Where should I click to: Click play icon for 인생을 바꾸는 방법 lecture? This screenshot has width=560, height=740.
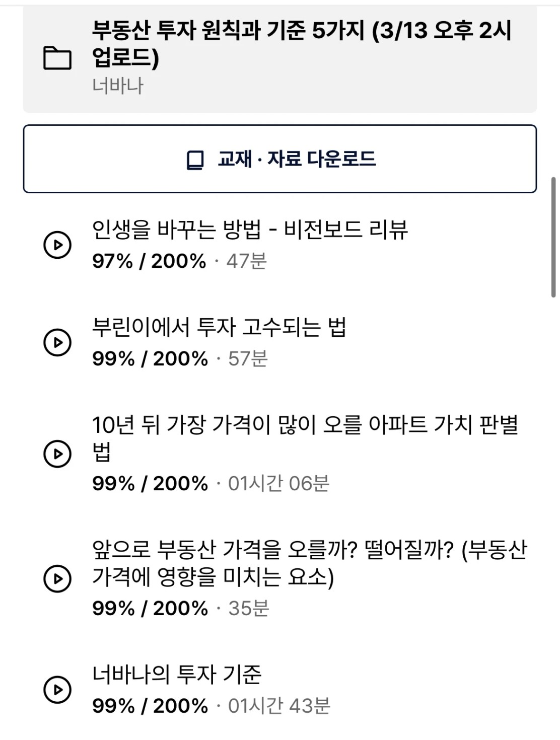[x=57, y=245]
